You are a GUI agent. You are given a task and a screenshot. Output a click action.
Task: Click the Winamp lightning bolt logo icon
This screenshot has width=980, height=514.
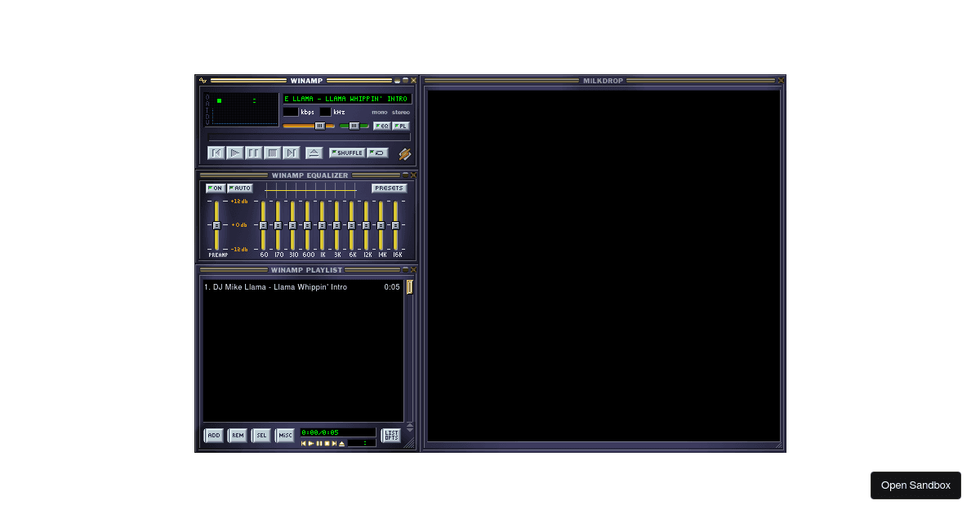pos(405,153)
